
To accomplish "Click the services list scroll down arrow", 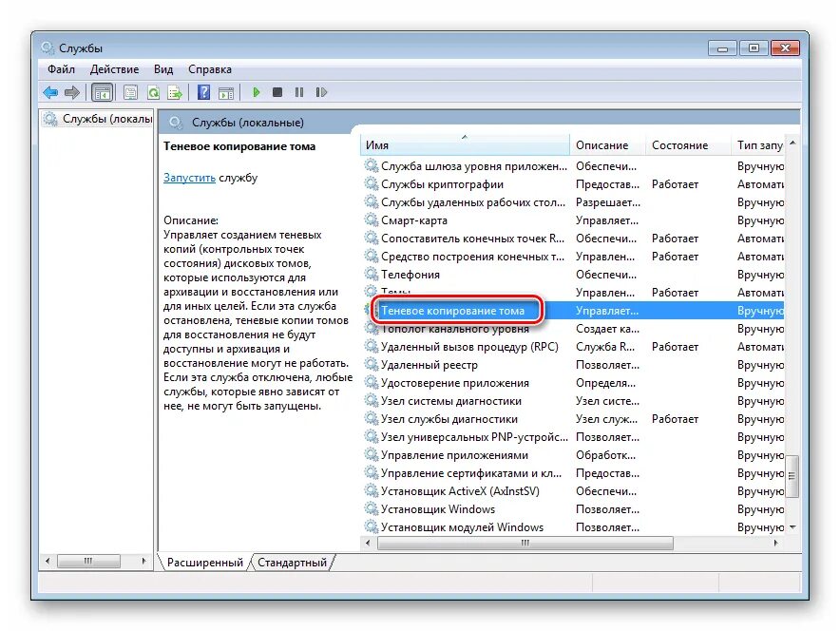I will tap(792, 527).
